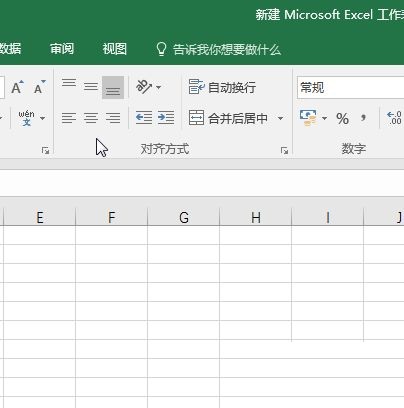Image resolution: width=404 pixels, height=408 pixels.
Task: Open the 常规 number format combo box
Action: pyautogui.click(x=350, y=88)
